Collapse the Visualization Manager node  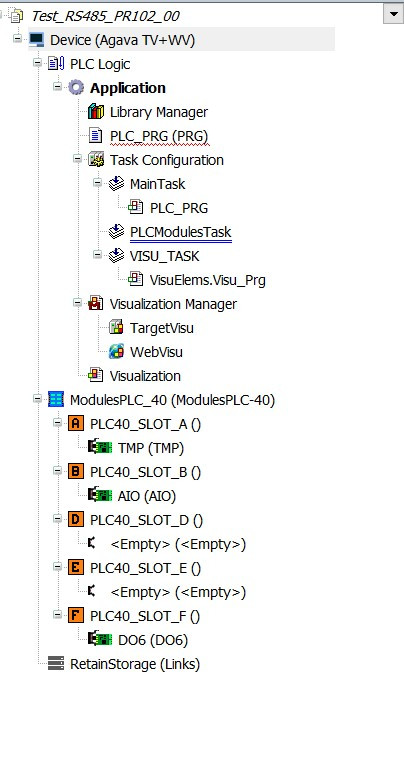78,302
